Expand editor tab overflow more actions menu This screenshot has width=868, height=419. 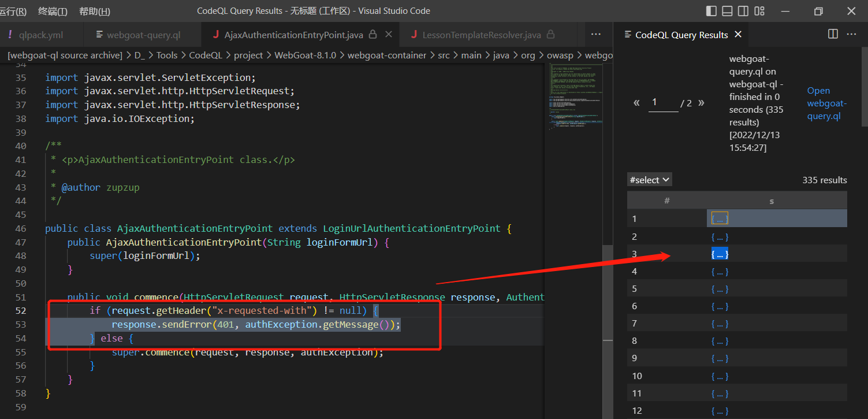tap(596, 35)
